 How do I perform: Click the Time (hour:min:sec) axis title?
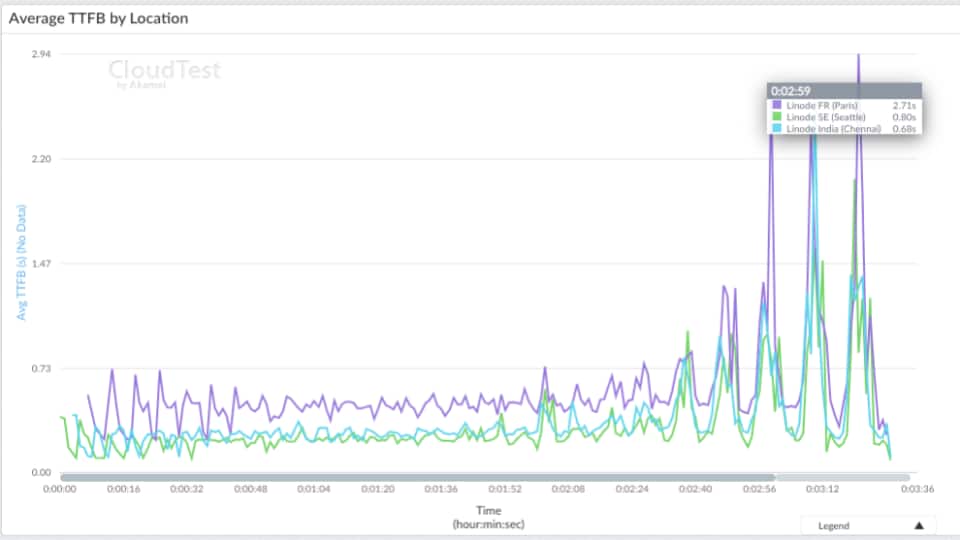click(489, 516)
